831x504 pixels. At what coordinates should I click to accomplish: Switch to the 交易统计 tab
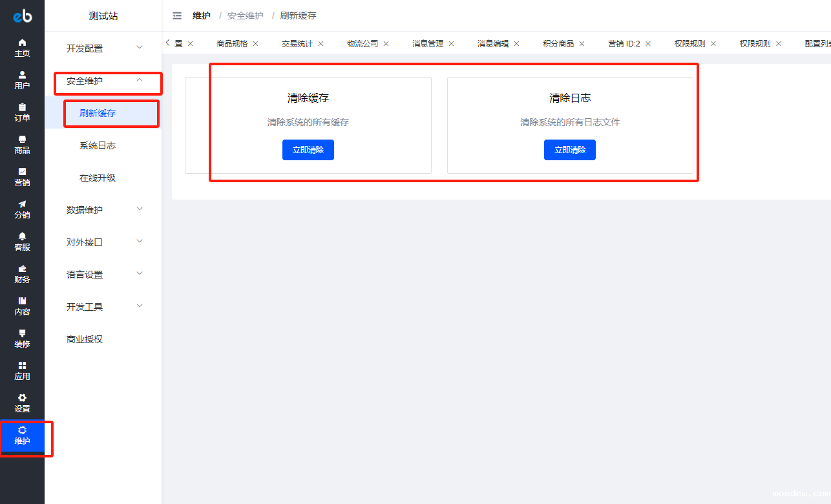point(297,44)
